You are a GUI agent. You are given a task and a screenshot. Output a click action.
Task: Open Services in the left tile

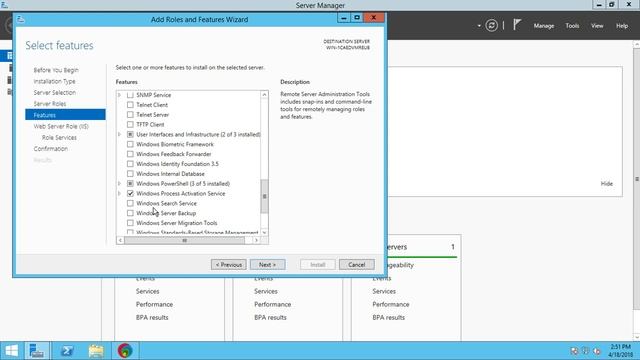tap(147, 291)
